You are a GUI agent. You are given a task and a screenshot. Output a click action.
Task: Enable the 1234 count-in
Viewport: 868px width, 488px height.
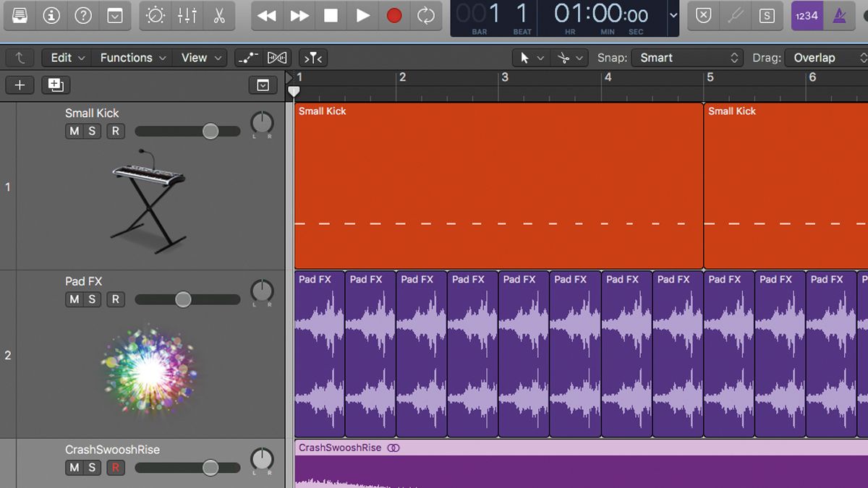pyautogui.click(x=807, y=16)
